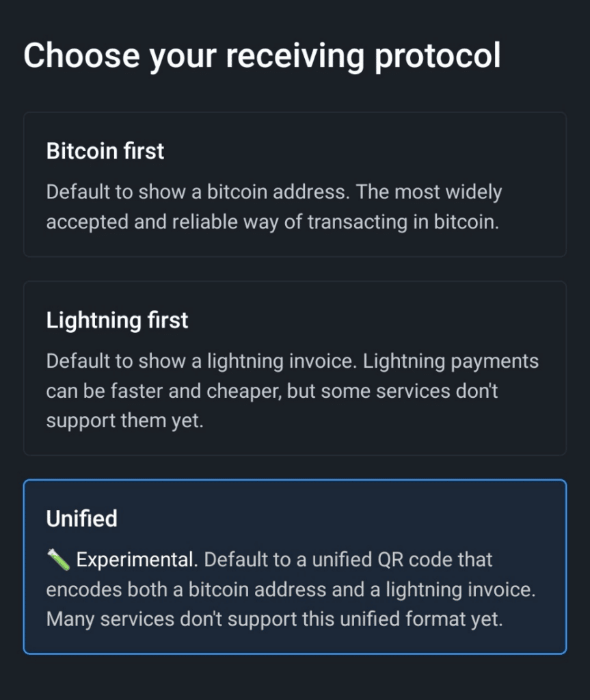Click the Lightning first description text
This screenshot has height=700, width=590.
pyautogui.click(x=292, y=390)
